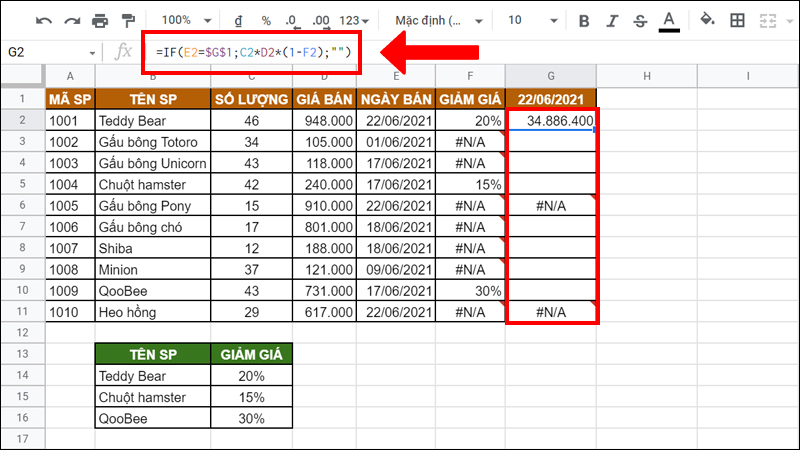
Task: Open the 100% zoom dropdown
Action: pyautogui.click(x=186, y=20)
